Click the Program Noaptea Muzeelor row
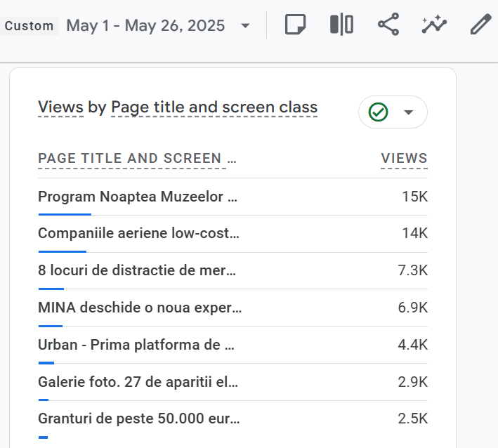 (232, 197)
